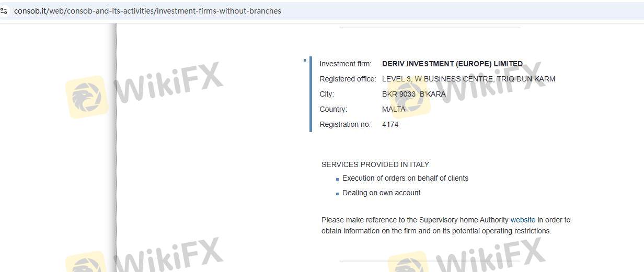Click the Dealing on own account text

point(381,193)
